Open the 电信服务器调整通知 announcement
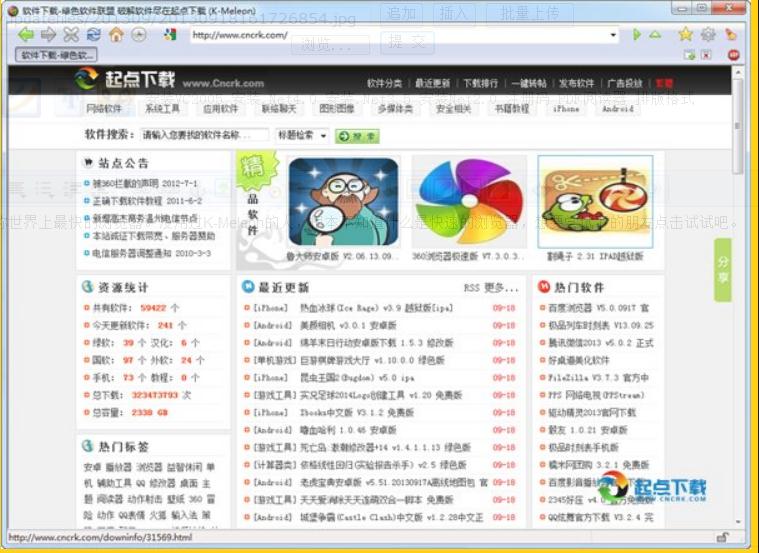 click(152, 253)
